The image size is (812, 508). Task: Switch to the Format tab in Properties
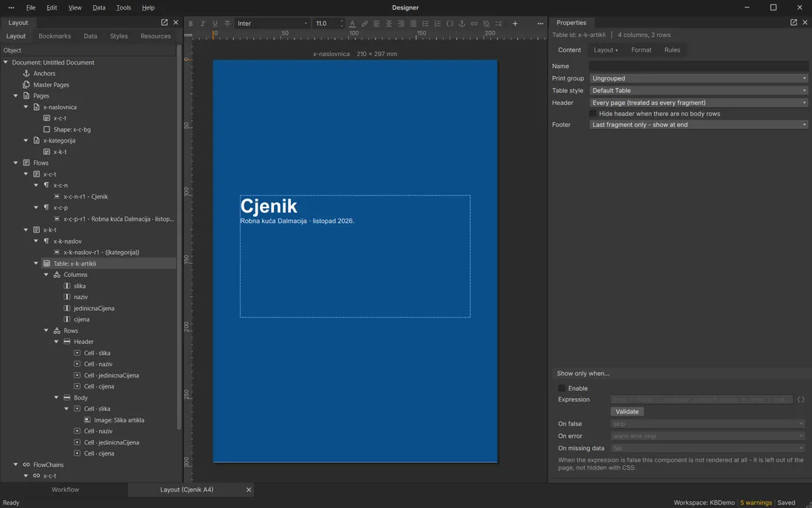641,49
